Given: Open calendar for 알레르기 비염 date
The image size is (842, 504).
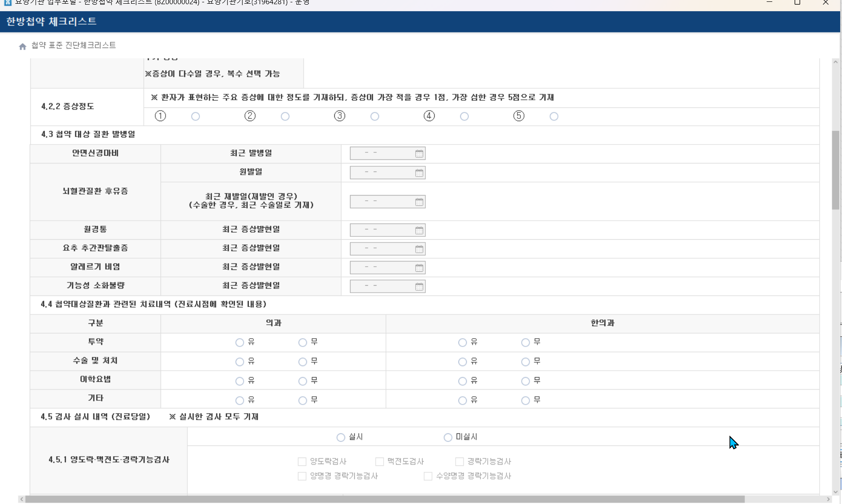Looking at the screenshot, I should point(419,268).
